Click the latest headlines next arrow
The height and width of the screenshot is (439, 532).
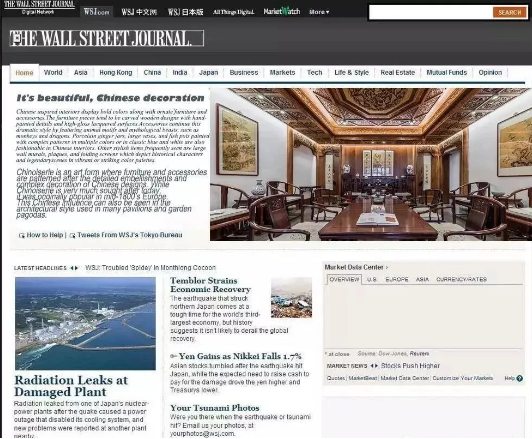click(x=77, y=268)
